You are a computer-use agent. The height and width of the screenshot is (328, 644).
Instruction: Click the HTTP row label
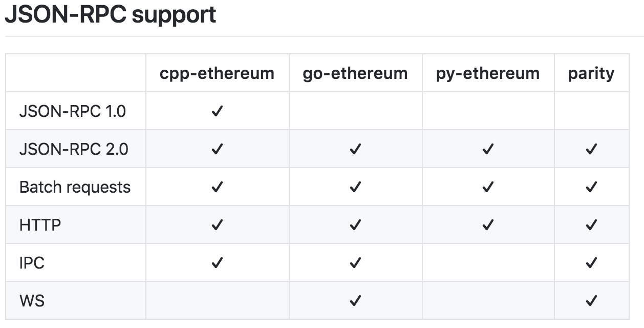pos(40,225)
